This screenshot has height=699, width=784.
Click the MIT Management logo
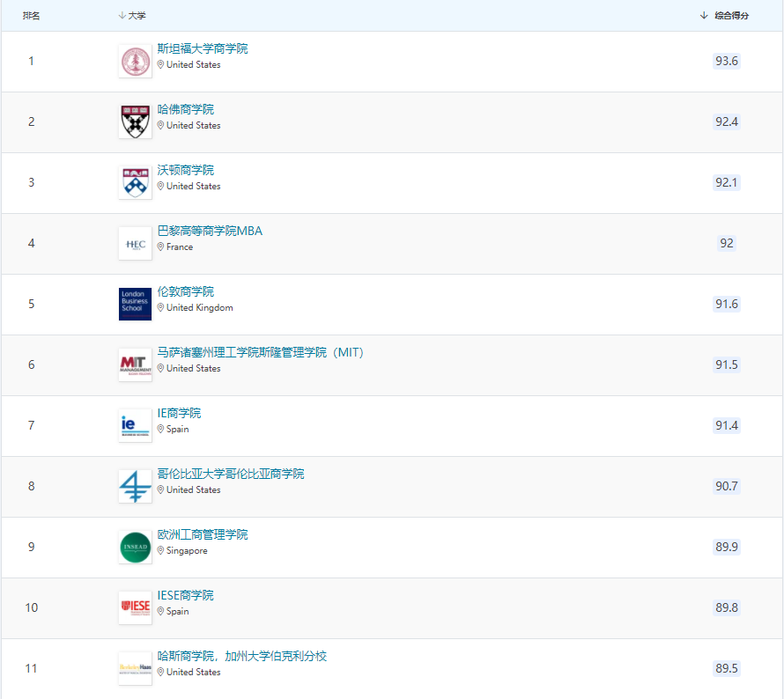coord(135,365)
